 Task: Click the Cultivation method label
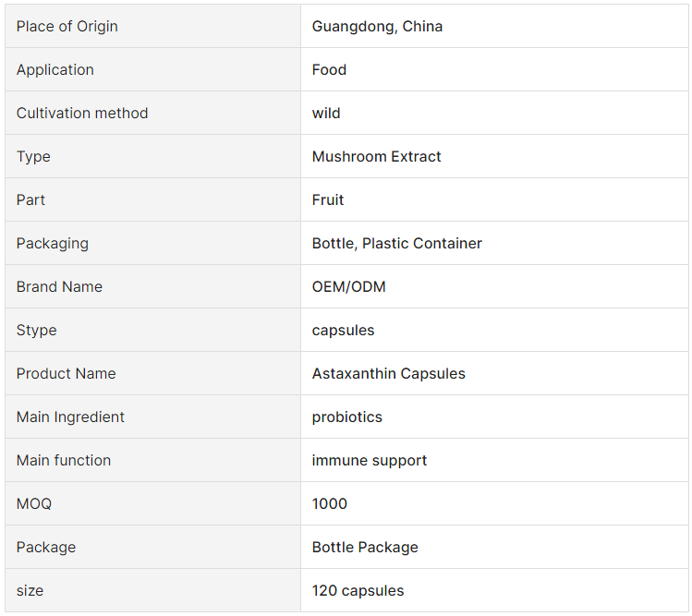[x=82, y=113]
